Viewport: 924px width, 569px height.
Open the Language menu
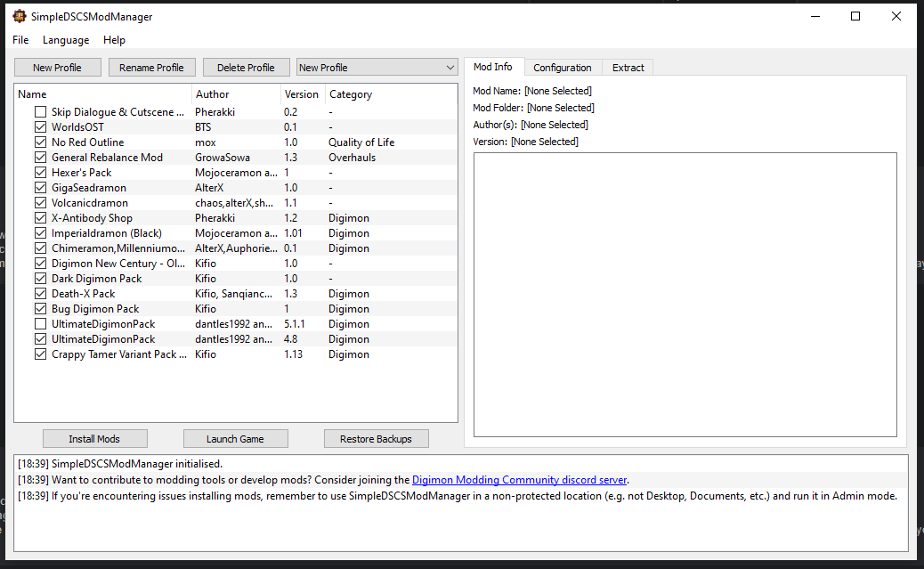coord(66,39)
